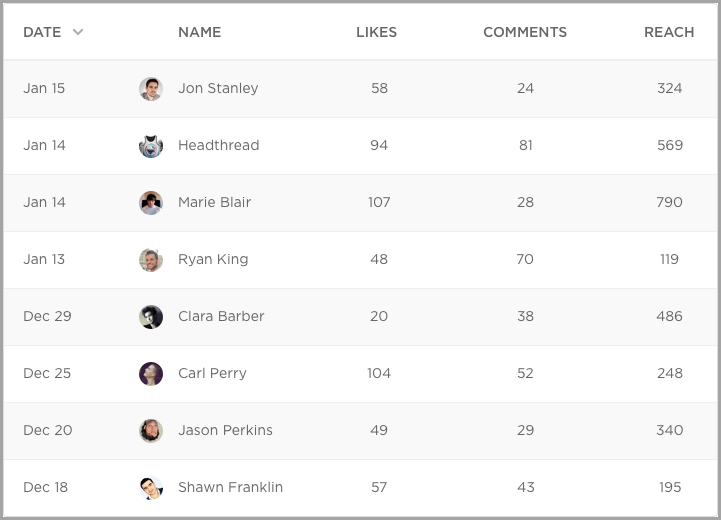Open Marie Blair's avatar picture

click(x=151, y=202)
